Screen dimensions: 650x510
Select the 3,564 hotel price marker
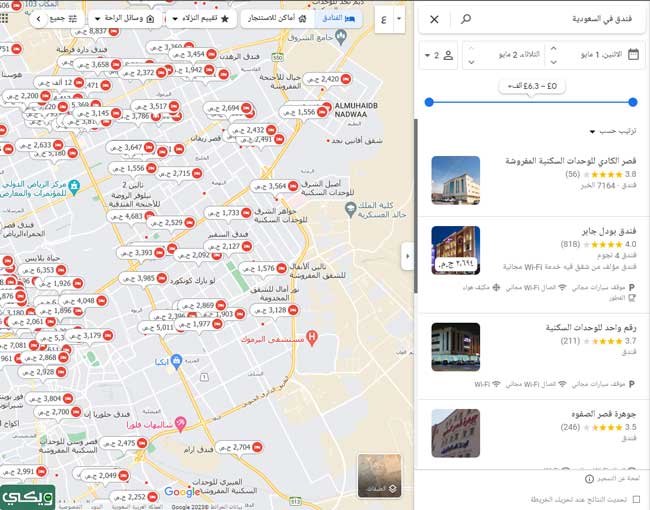click(274, 186)
